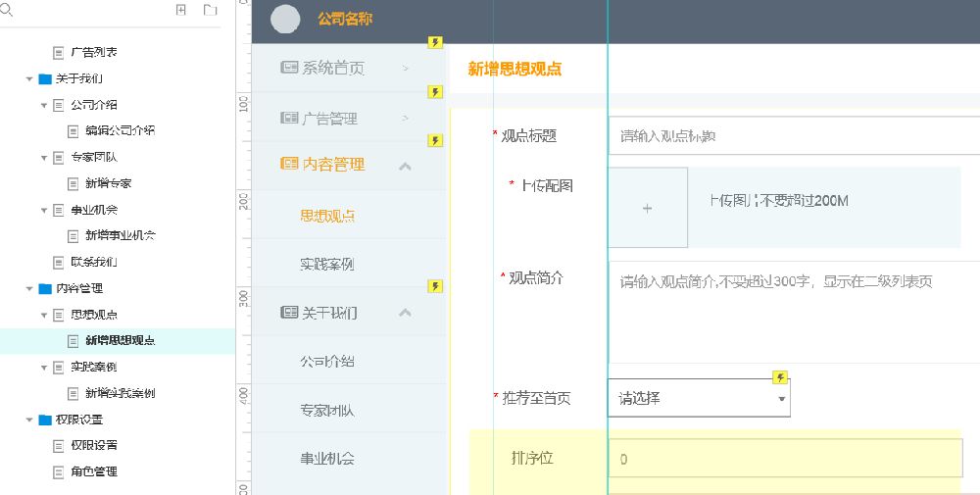Open the 推荐至首页 请选择 dropdown
The height and width of the screenshot is (495, 980).
coord(699,398)
